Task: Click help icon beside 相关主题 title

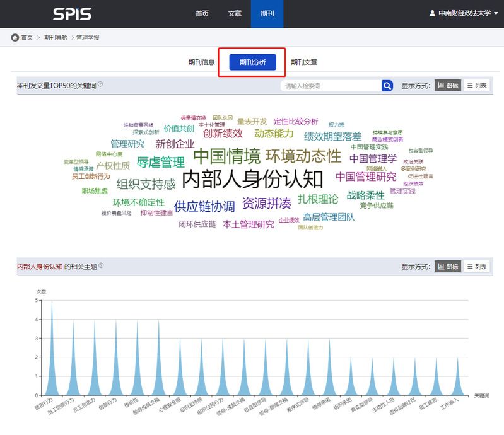Action: click(x=101, y=266)
